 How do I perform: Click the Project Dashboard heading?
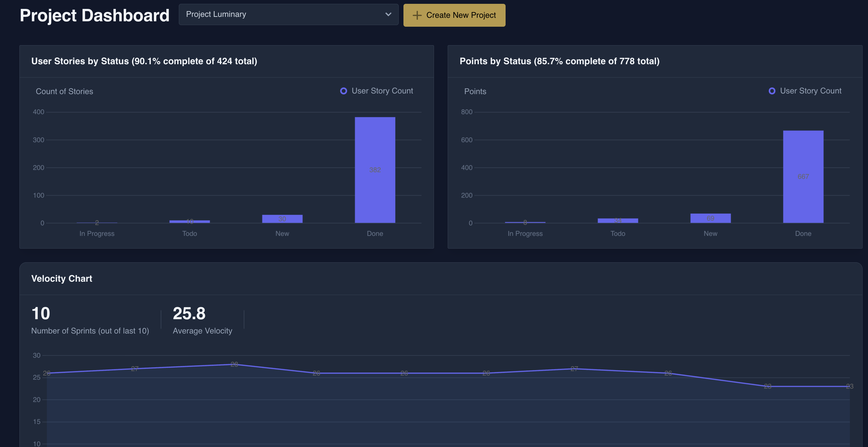[94, 16]
